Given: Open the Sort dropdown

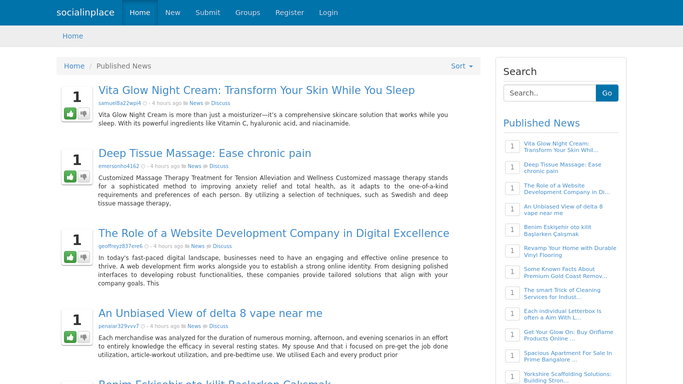Looking at the screenshot, I should pos(462,66).
